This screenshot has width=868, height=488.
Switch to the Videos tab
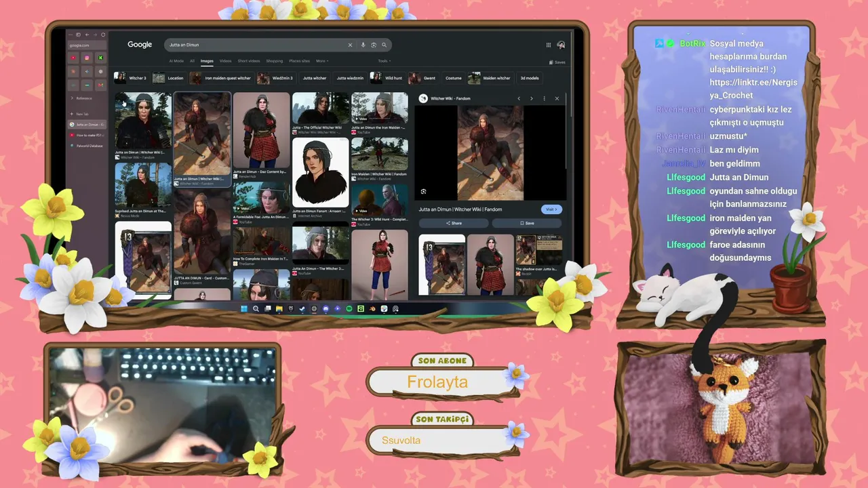tap(225, 61)
